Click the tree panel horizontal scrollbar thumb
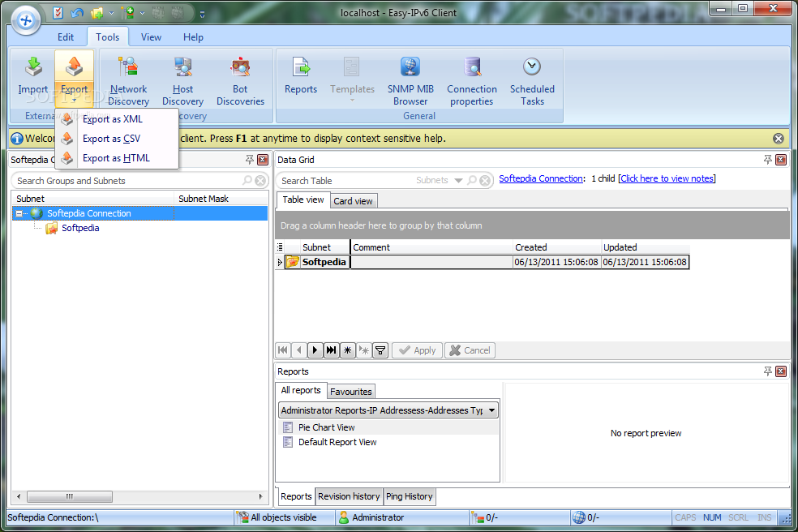Screen dimensions: 798x532 tap(70, 496)
